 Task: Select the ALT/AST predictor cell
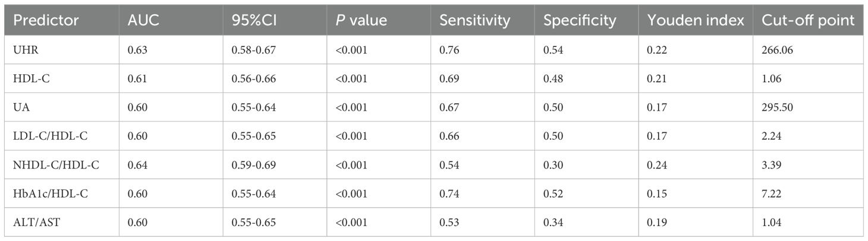point(34,223)
